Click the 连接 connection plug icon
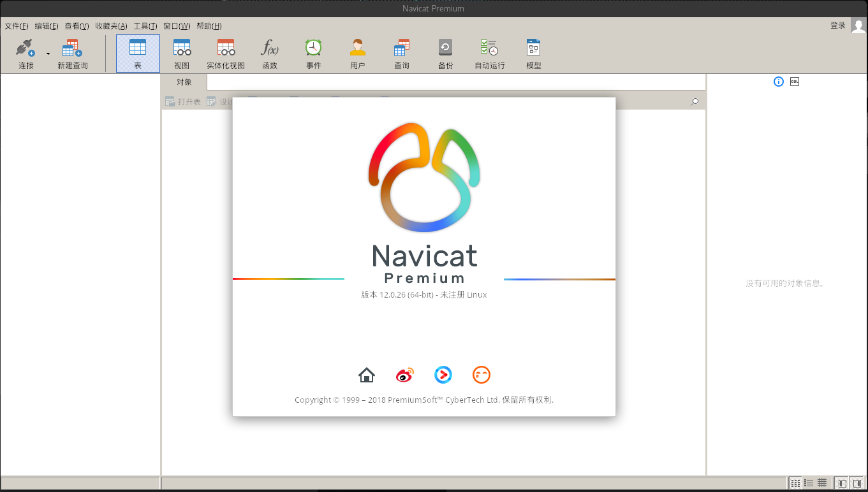This screenshot has height=492, width=868. coord(26,48)
